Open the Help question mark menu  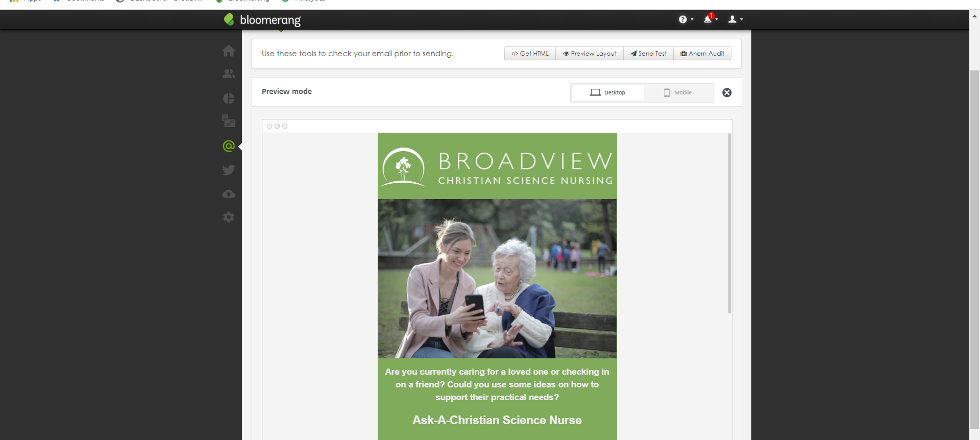[x=686, y=19]
